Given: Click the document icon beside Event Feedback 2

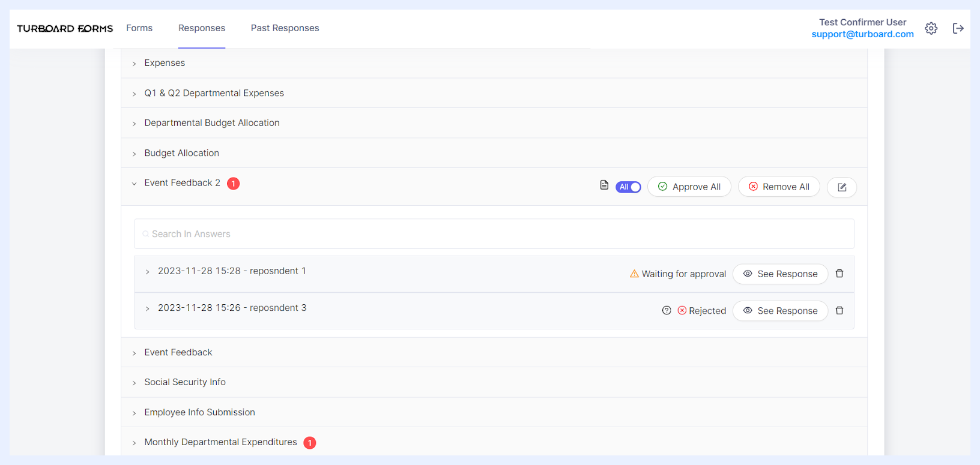Looking at the screenshot, I should [x=604, y=185].
